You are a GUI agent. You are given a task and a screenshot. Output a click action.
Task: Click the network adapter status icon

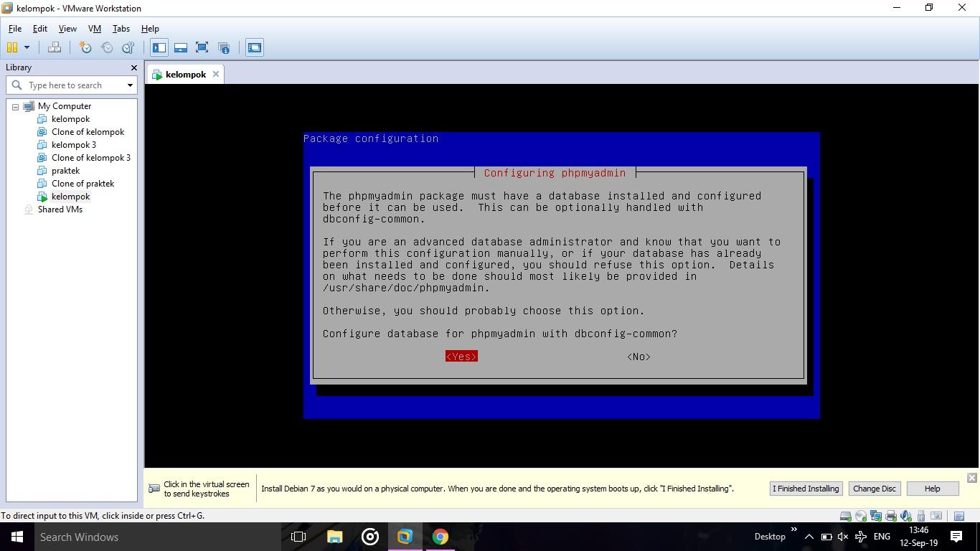tap(876, 516)
